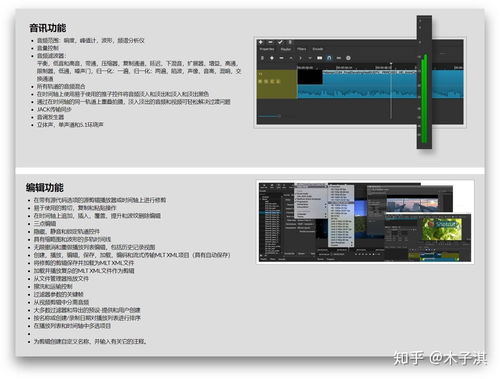The height and width of the screenshot is (379, 500).
Task: Click the timeline zoom slider at bottom left
Action: click(x=269, y=116)
